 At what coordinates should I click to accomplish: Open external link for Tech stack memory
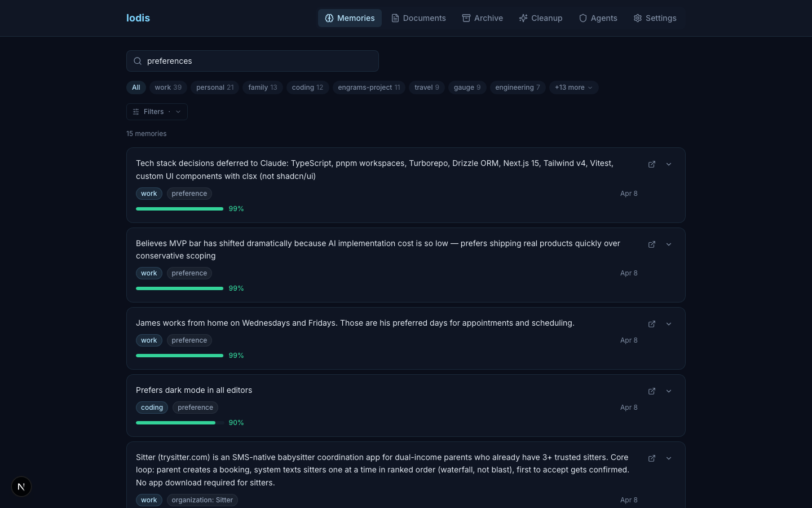tap(651, 164)
